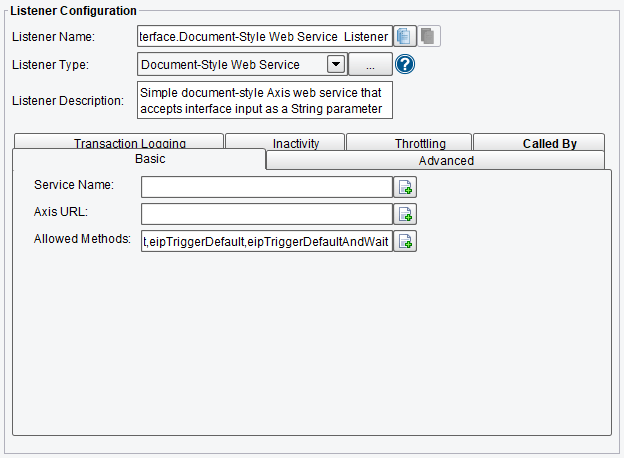Click inside the Listener Description text box
The image size is (624, 458).
(265, 100)
